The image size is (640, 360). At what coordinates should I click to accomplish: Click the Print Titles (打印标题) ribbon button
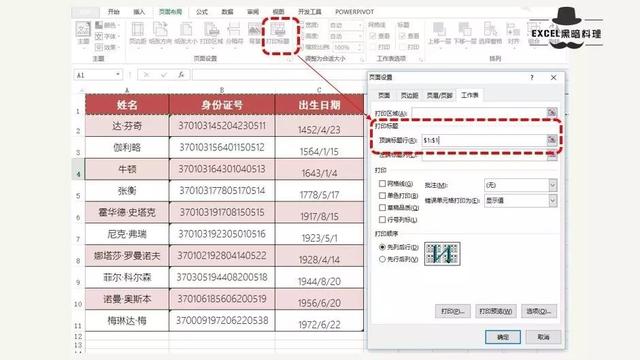pos(278,33)
